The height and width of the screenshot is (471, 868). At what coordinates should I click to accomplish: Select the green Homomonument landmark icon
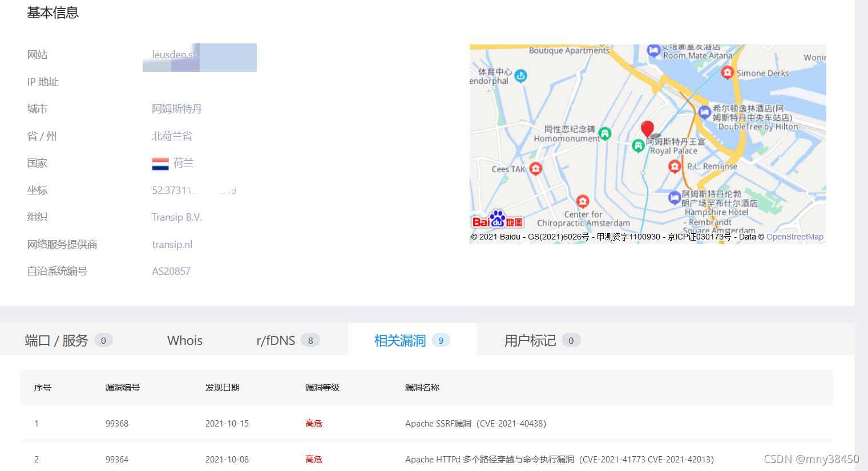tap(605, 133)
